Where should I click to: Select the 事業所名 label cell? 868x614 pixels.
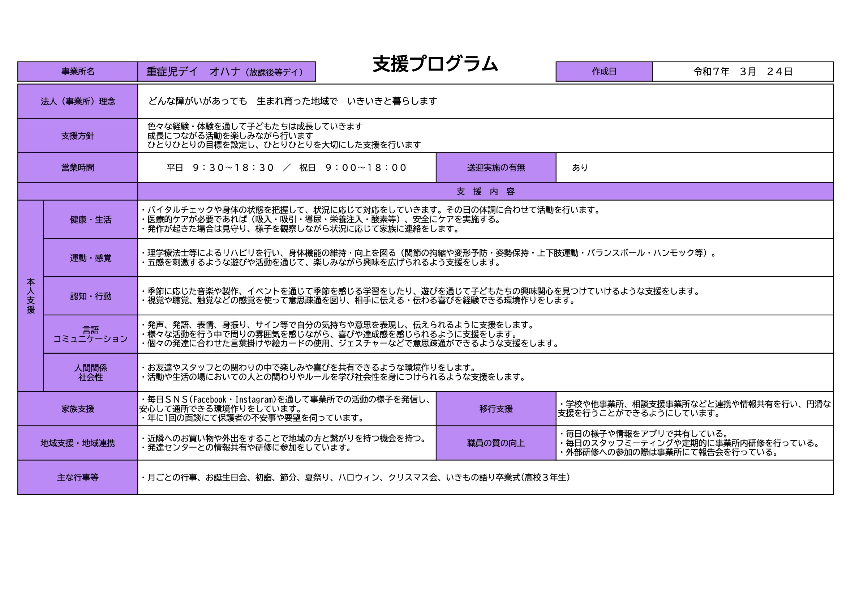pos(77,72)
